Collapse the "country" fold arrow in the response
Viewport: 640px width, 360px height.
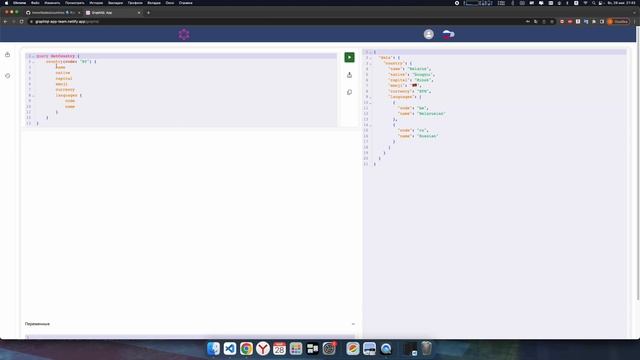(371, 63)
